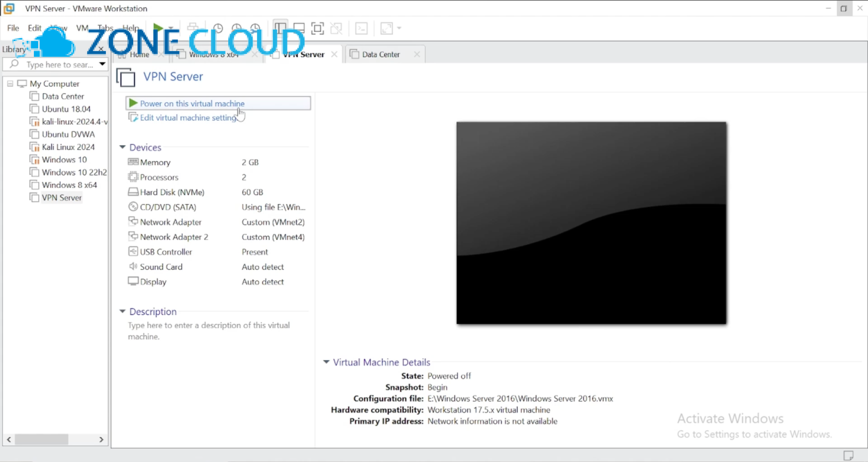
Task: Open the File menu
Action: [x=13, y=28]
